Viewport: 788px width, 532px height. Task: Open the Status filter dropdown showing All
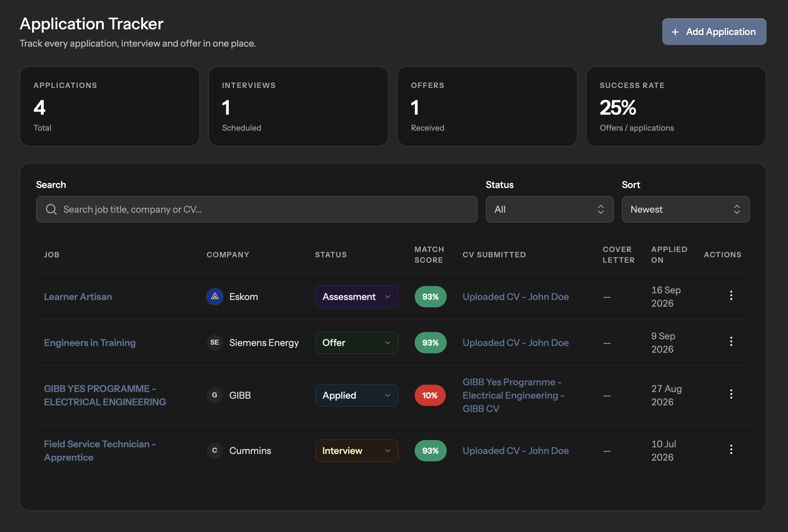tap(549, 209)
